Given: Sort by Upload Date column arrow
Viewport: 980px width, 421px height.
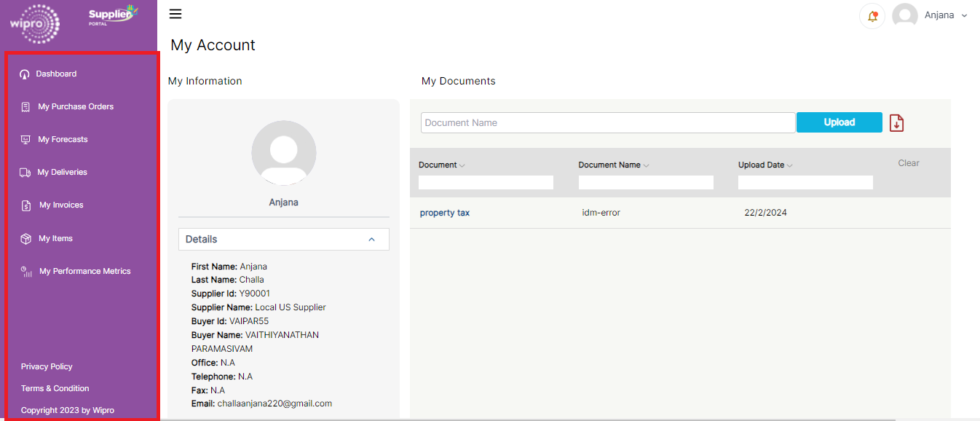Looking at the screenshot, I should (789, 165).
